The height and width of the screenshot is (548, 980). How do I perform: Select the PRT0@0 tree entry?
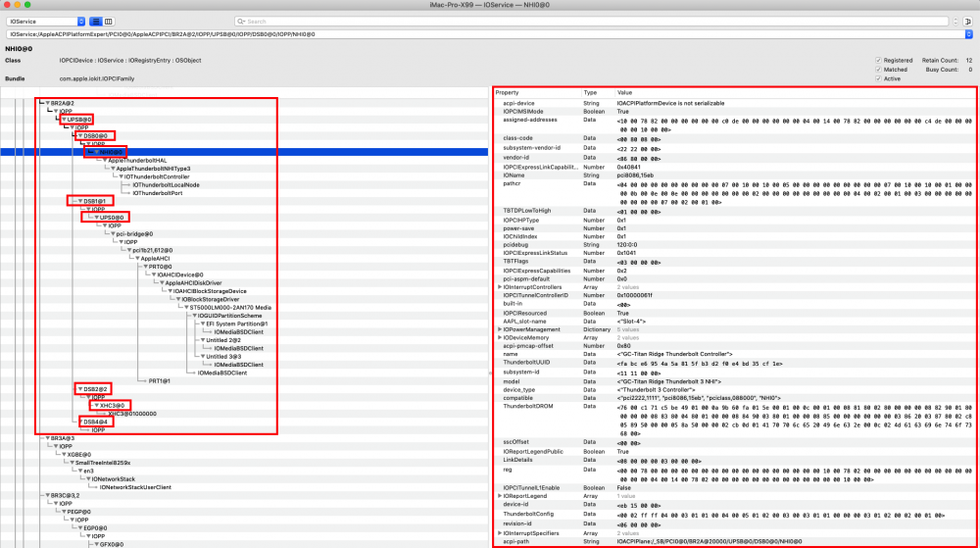(x=160, y=267)
